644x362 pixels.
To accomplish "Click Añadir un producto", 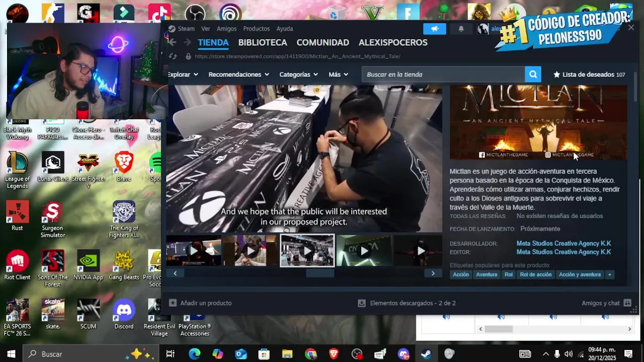I will (x=200, y=303).
